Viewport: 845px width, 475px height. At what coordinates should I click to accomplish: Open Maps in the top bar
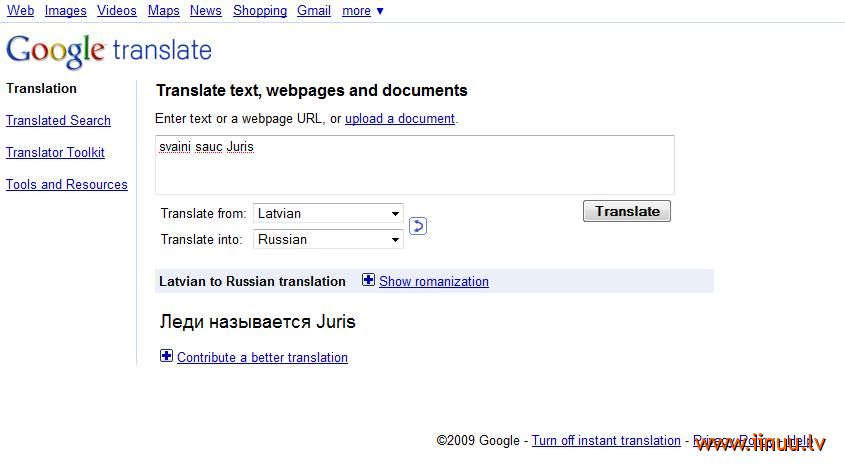coord(163,10)
